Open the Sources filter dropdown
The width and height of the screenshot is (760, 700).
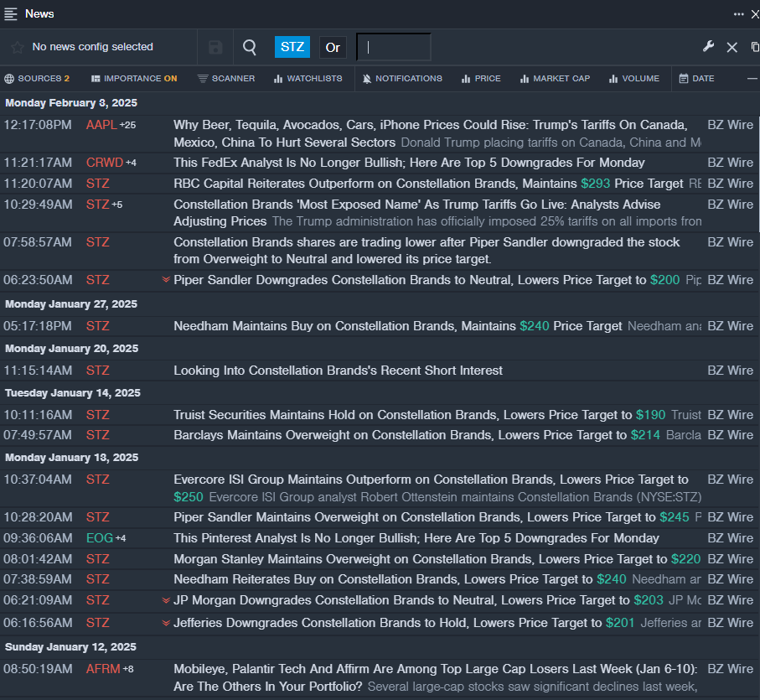coord(38,79)
